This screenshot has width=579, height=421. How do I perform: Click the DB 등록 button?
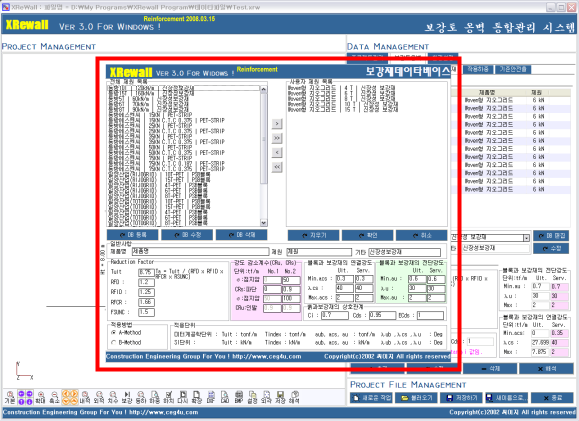tap(133, 235)
